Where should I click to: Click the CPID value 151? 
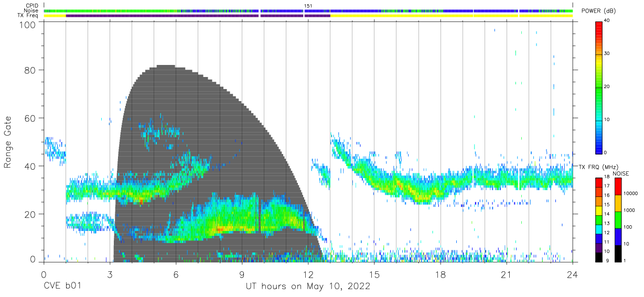[308, 6]
